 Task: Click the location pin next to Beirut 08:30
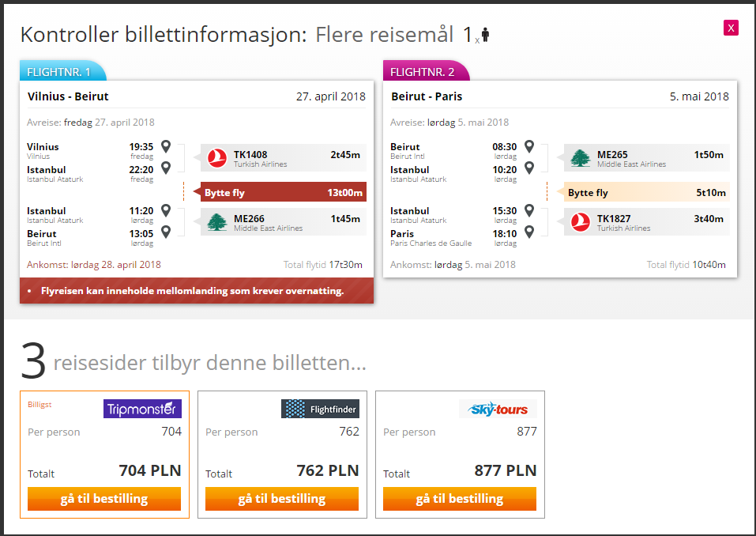point(529,146)
